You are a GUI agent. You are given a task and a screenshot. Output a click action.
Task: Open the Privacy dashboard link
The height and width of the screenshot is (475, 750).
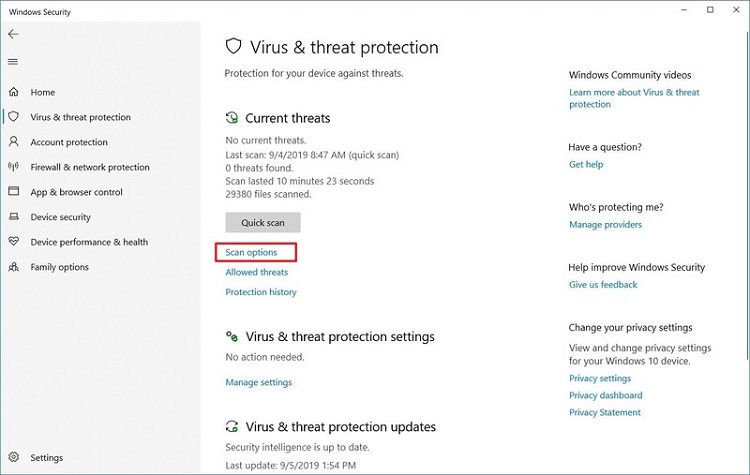605,395
